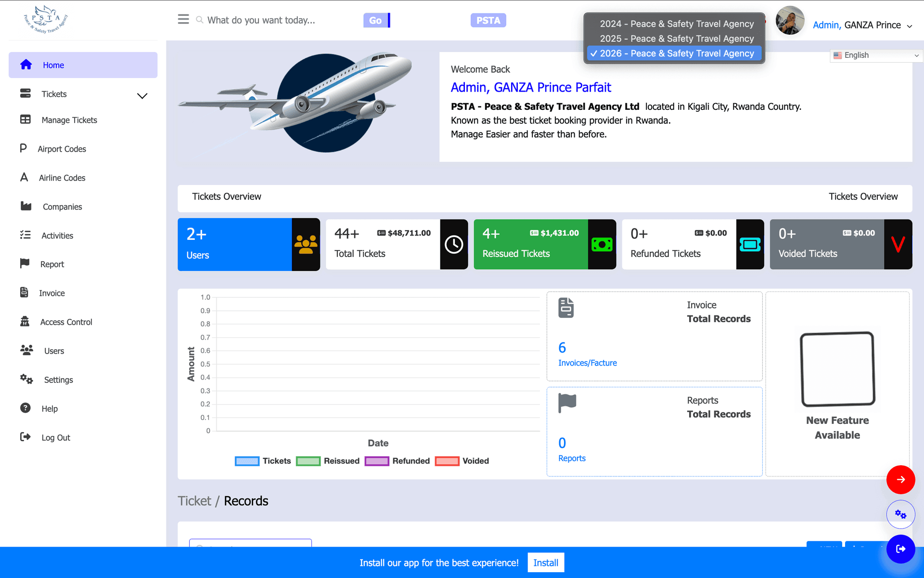Click the red arrow floating button

900,479
